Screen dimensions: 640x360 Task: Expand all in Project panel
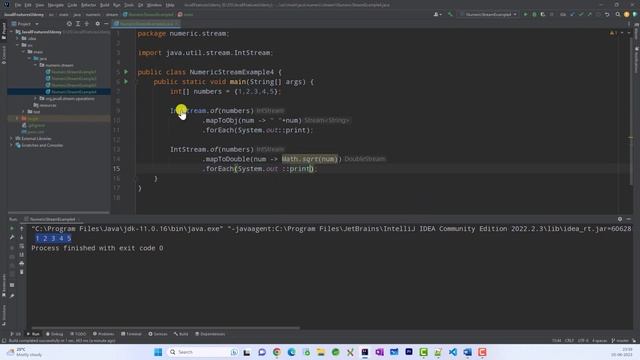(x=78, y=24)
